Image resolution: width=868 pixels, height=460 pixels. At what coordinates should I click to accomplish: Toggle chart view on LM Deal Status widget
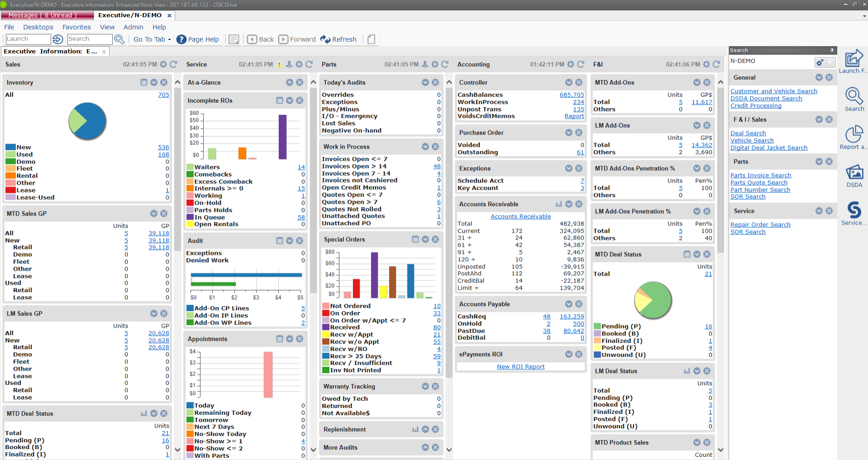pos(687,371)
